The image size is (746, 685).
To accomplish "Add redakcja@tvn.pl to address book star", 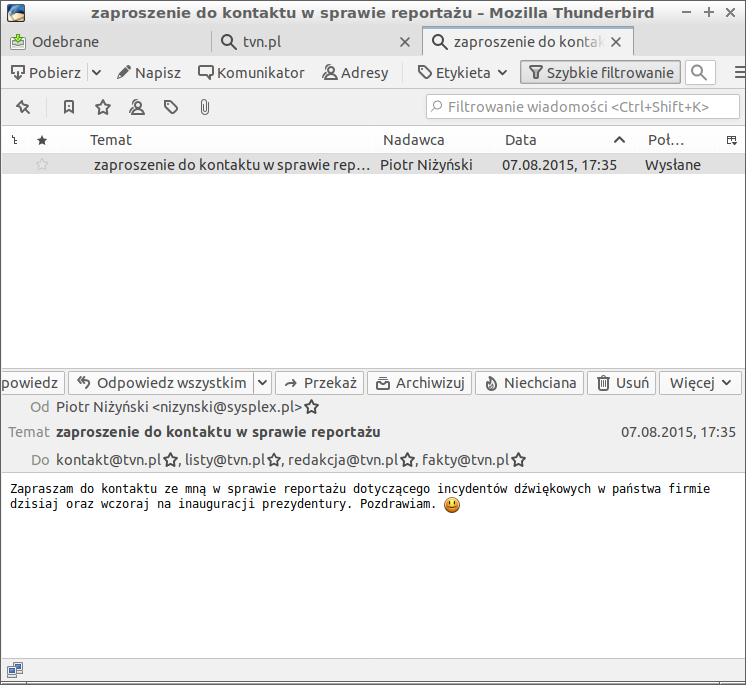I will 408,460.
